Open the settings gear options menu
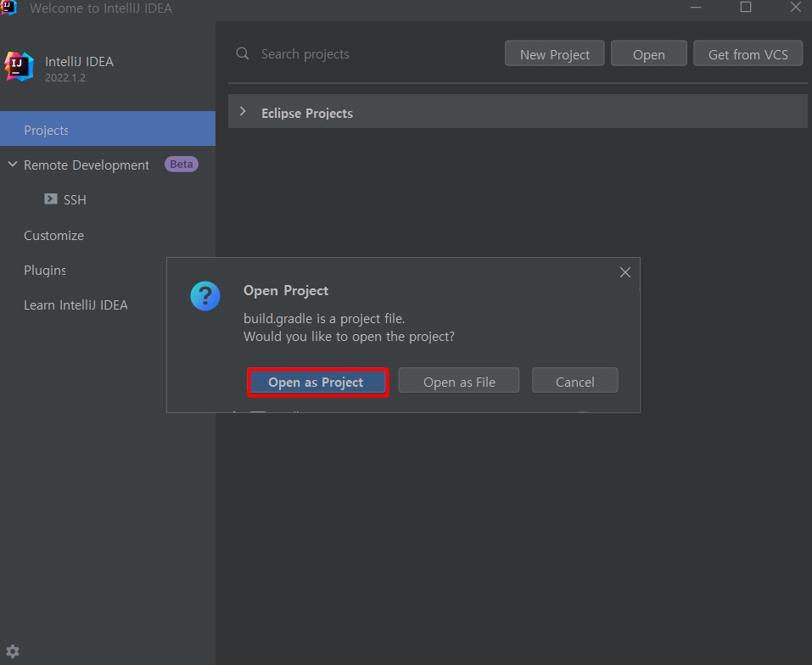The image size is (812, 665). [x=13, y=651]
